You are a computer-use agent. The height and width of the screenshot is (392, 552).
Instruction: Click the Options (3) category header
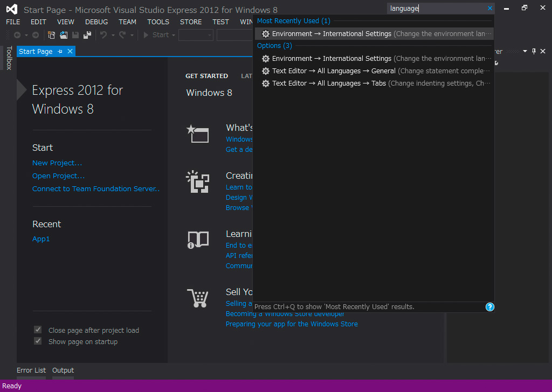(x=274, y=46)
